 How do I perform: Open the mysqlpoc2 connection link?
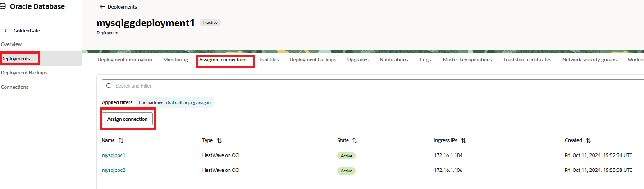coord(113,170)
